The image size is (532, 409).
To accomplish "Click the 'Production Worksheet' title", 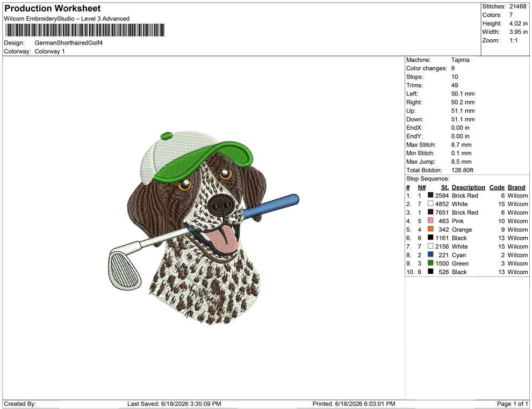I will coord(53,8).
